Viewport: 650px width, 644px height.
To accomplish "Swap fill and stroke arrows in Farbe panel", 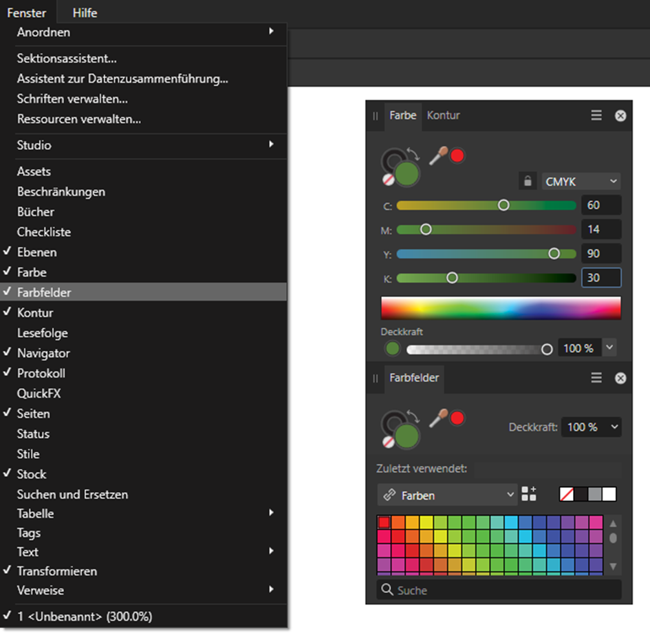I will [x=413, y=154].
